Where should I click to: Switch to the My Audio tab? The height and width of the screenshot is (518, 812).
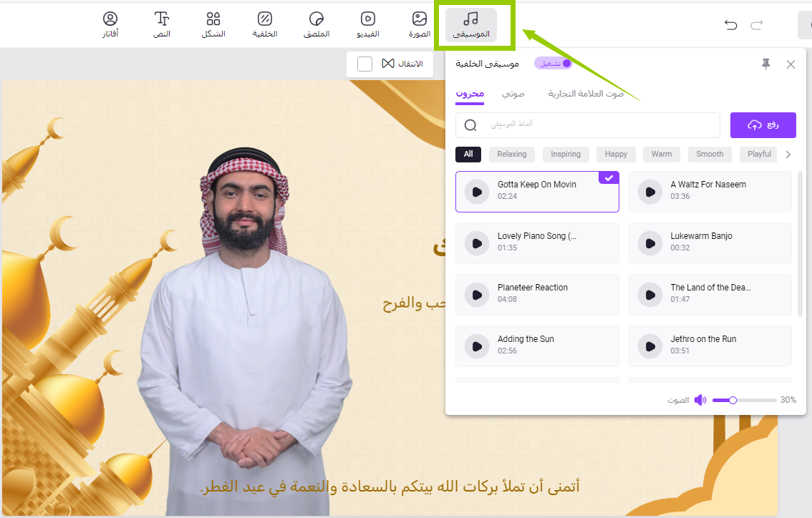point(513,94)
